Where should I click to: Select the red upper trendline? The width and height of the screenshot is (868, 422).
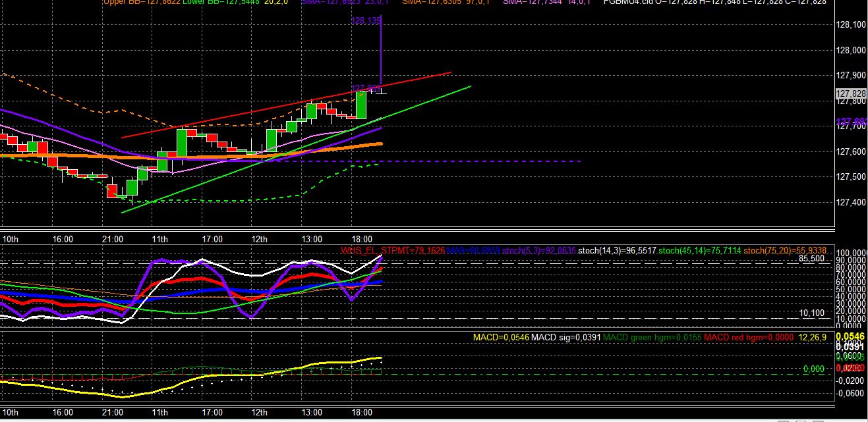point(287,105)
